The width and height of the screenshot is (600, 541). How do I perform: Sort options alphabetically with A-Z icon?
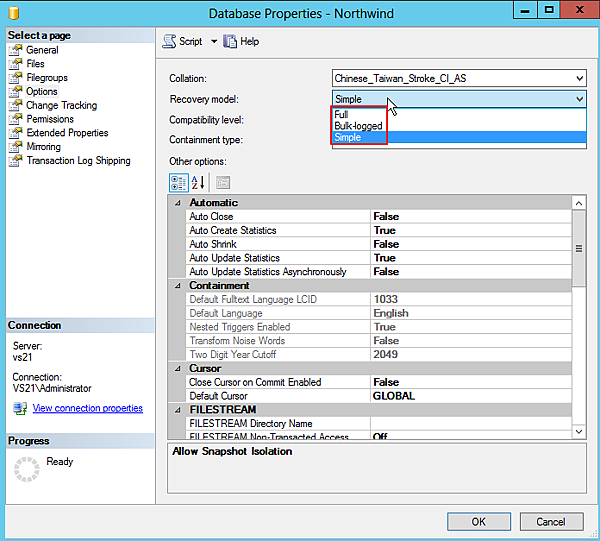198,183
